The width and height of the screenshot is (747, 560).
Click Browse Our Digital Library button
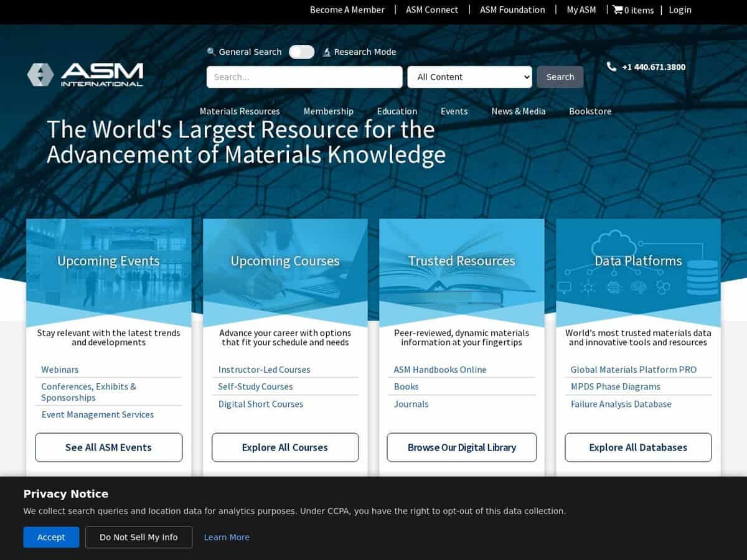point(462,447)
